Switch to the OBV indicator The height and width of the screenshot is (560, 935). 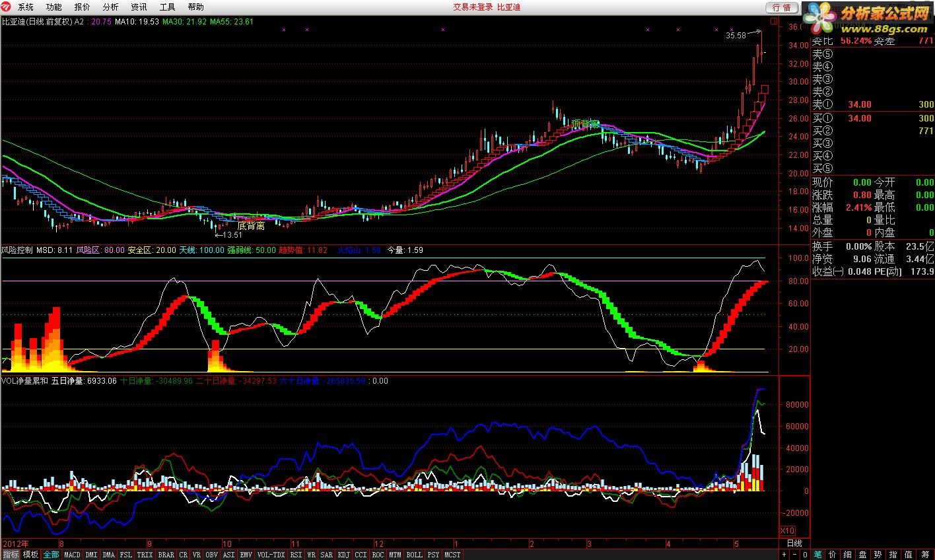pyautogui.click(x=212, y=555)
